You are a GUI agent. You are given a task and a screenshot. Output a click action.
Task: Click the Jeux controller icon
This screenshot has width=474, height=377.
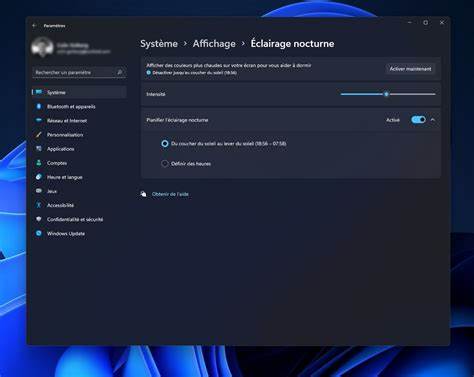[x=39, y=191]
